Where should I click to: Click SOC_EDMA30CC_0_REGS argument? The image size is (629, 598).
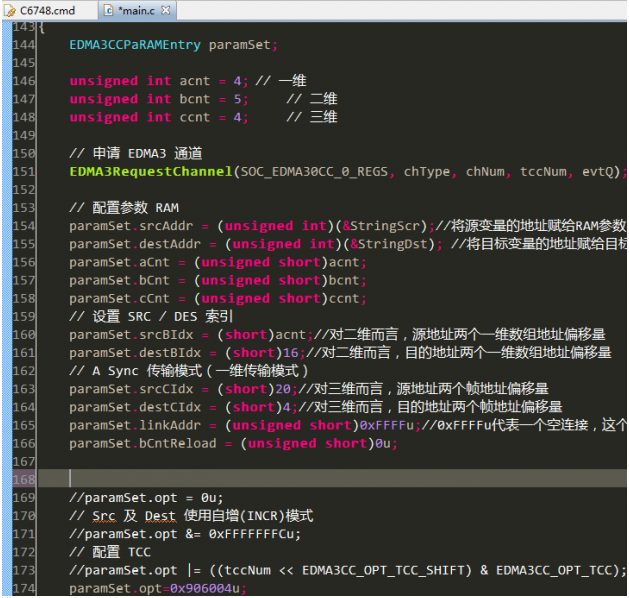pos(314,172)
